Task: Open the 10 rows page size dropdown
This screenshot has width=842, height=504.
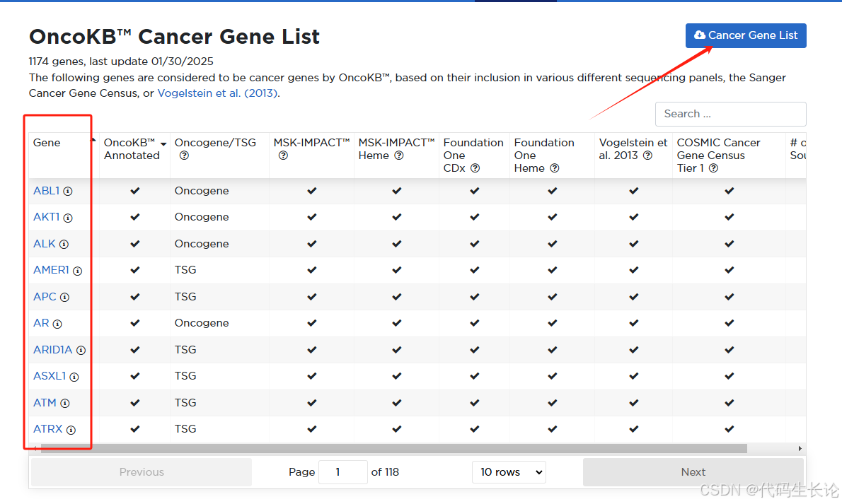Action: (x=509, y=472)
